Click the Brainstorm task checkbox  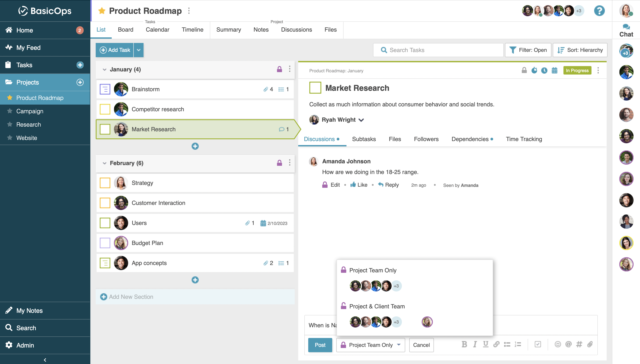coord(105,89)
